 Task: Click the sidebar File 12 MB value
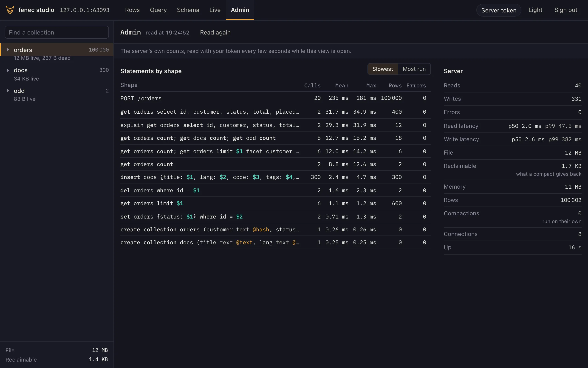click(x=100, y=350)
